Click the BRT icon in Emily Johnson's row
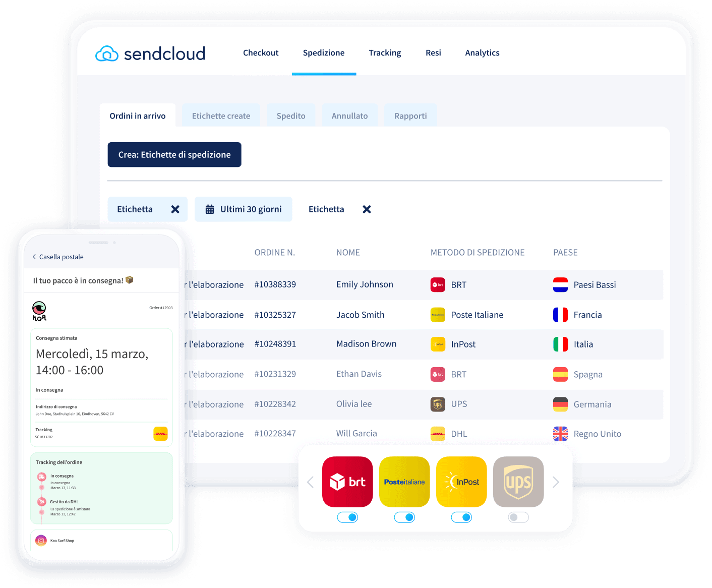This screenshot has height=588, width=712. (x=438, y=285)
